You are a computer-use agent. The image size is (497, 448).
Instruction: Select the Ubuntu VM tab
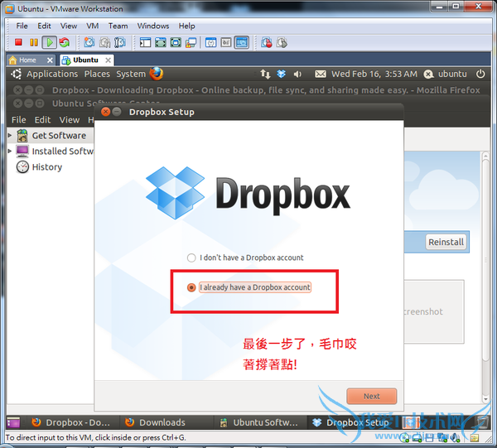(86, 60)
